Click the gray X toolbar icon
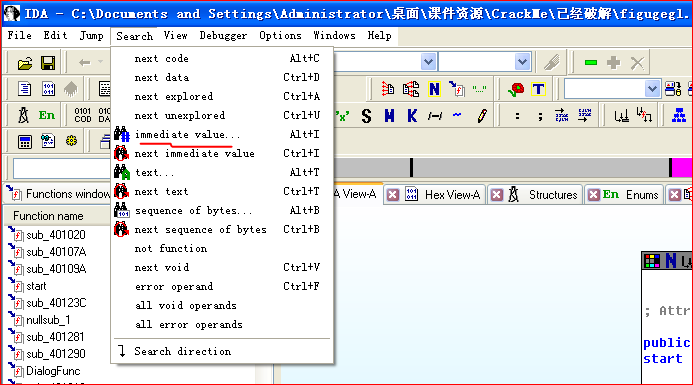This screenshot has width=693, height=385. click(x=637, y=63)
